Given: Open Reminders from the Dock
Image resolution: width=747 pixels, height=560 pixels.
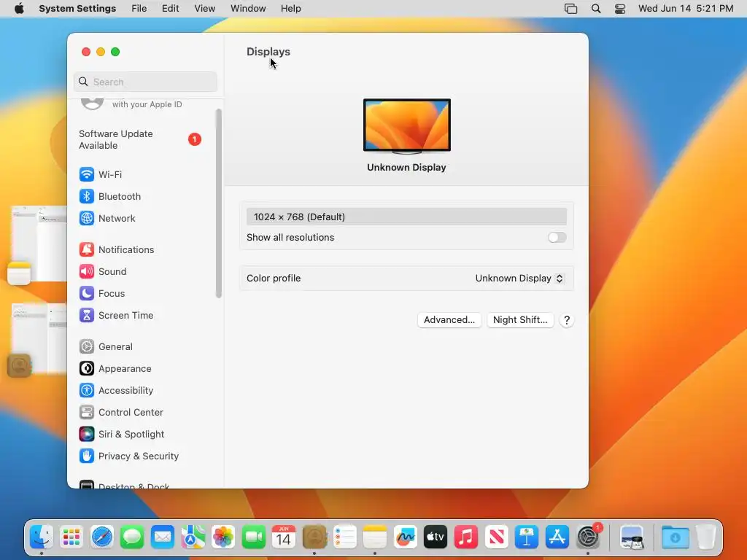Looking at the screenshot, I should [344, 537].
